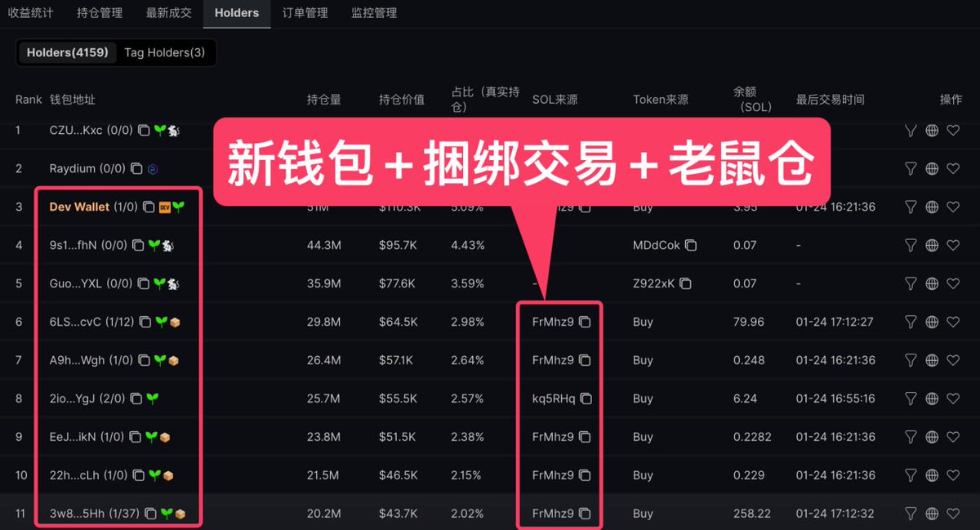Viewport: 980px width, 530px height.
Task: Select the Holders(4159) sub-tab
Action: pos(68,53)
